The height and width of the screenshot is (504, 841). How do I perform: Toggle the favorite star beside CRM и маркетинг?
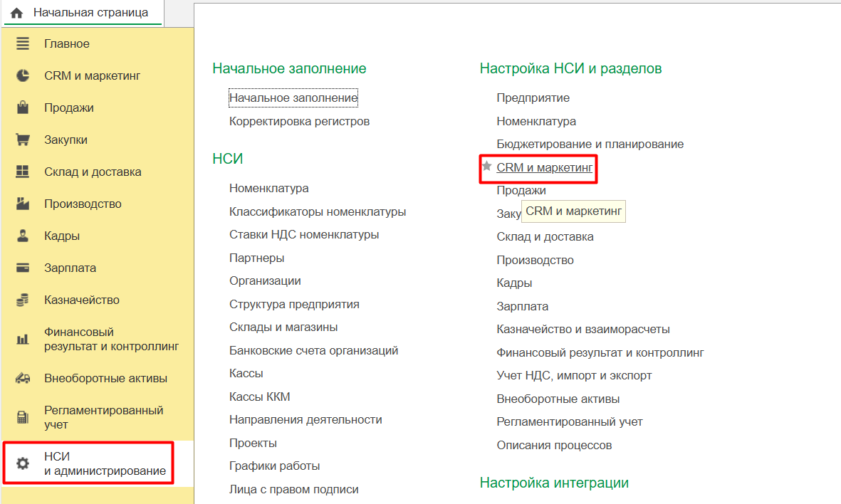(487, 167)
